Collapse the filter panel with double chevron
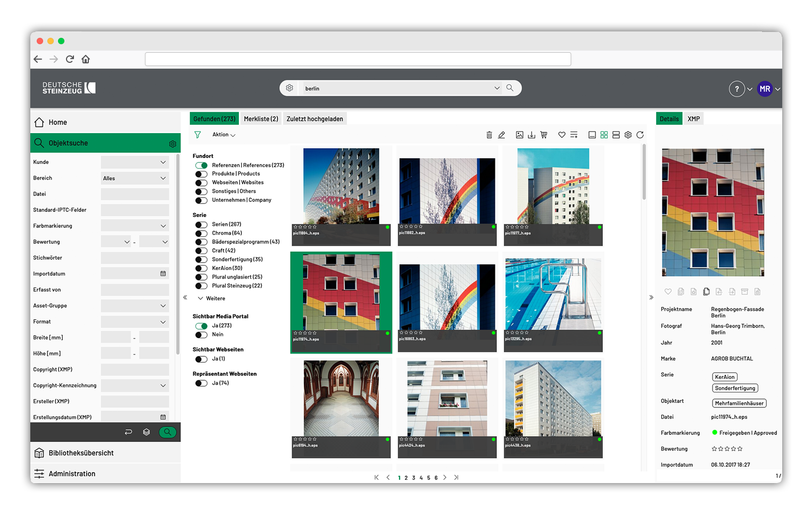Viewport: 812px width, 523px height. coord(185,298)
